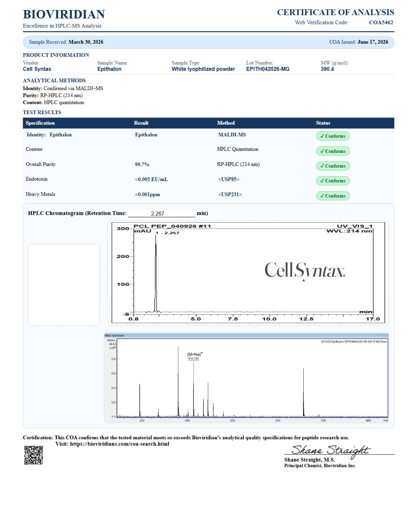
Task: Select the purity result 99.7%
Action: coord(142,165)
